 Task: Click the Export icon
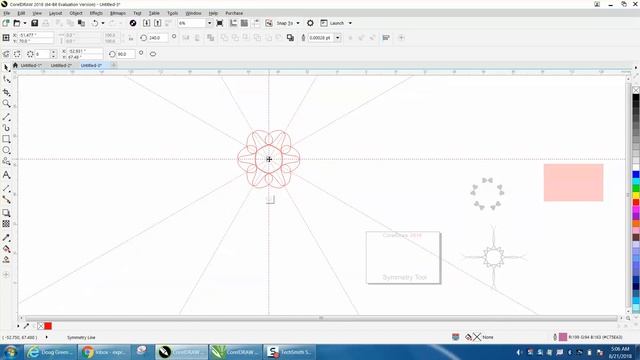(x=158, y=23)
